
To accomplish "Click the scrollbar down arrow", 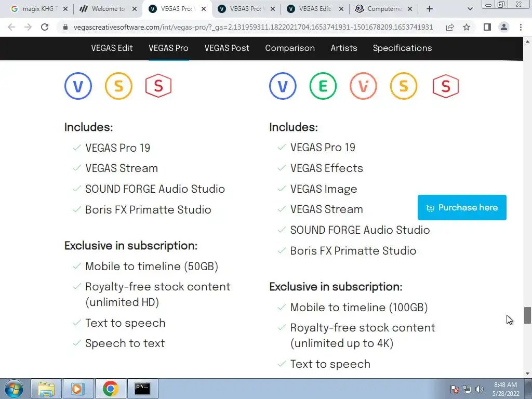I will [x=527, y=374].
